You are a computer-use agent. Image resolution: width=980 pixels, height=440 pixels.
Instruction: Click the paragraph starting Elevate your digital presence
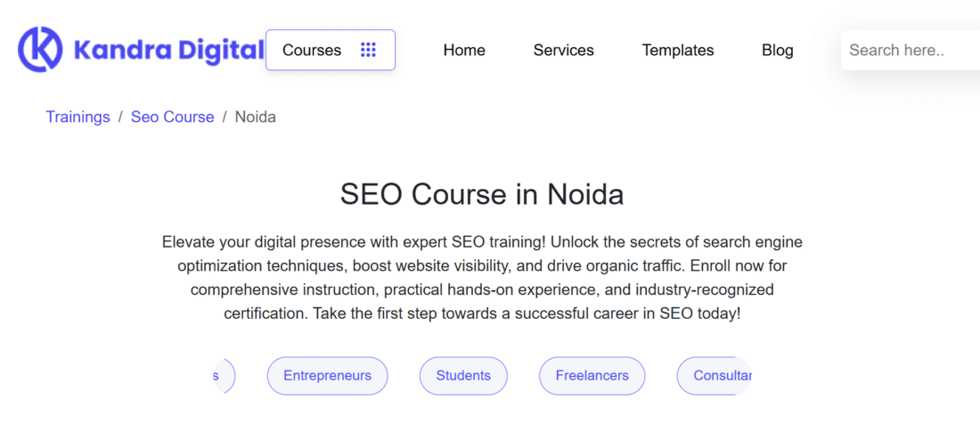(482, 278)
